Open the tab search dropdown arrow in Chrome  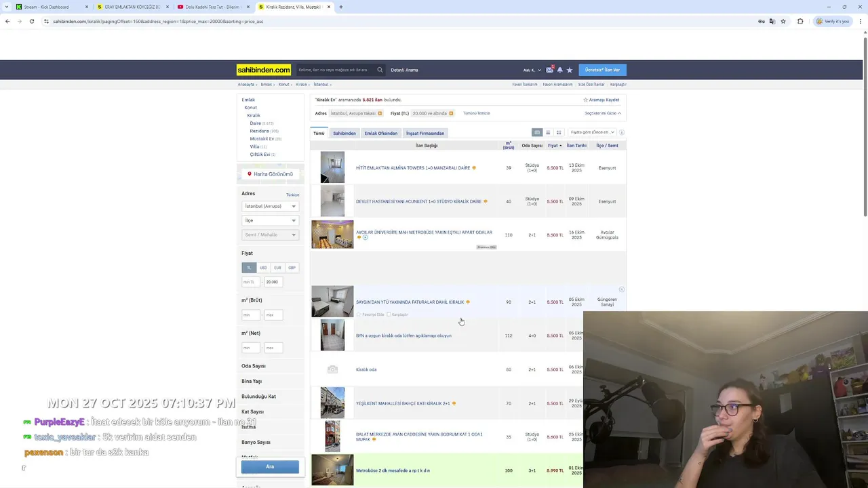pos(6,7)
